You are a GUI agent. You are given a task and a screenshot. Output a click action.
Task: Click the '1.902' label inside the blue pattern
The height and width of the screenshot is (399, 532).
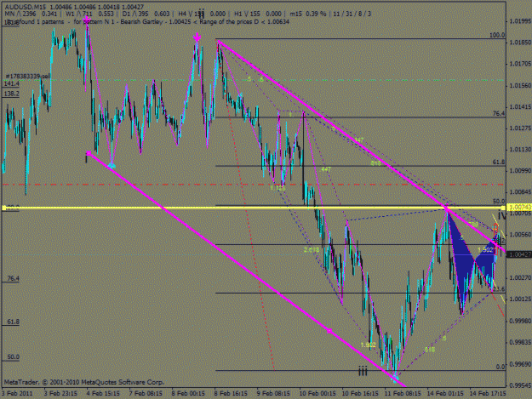click(485, 250)
